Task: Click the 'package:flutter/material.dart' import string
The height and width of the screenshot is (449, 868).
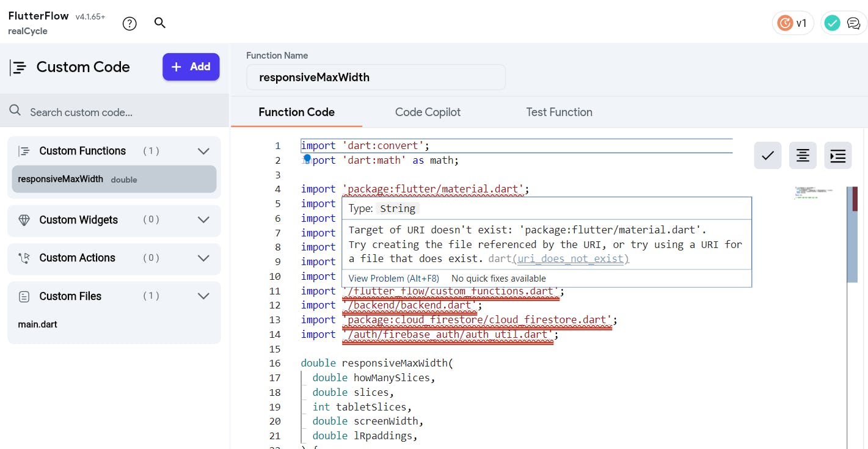Action: point(432,189)
